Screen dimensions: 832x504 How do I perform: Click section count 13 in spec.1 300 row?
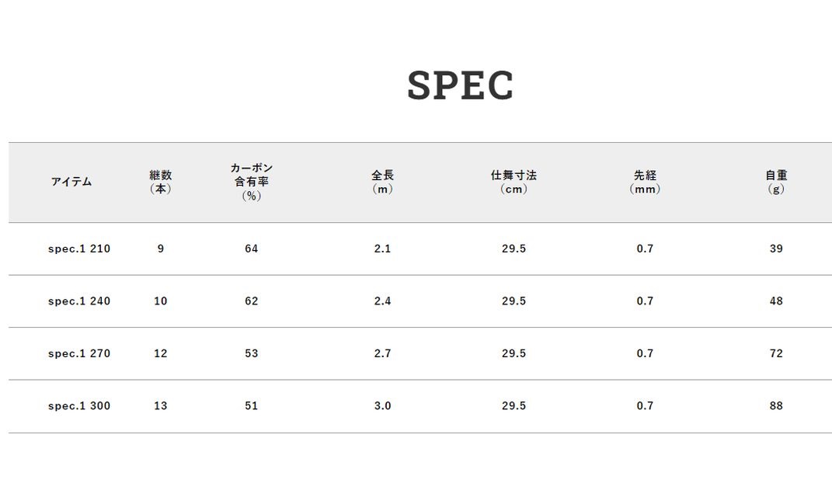coord(160,406)
